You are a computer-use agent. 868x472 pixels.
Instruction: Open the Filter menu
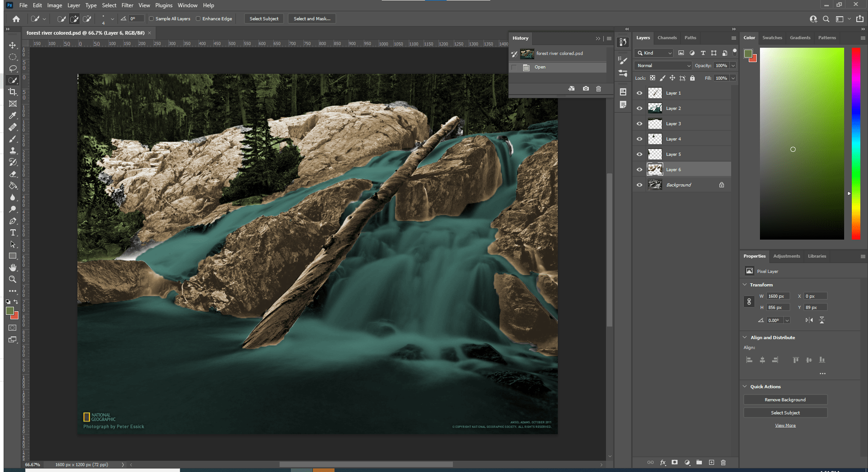click(x=127, y=5)
